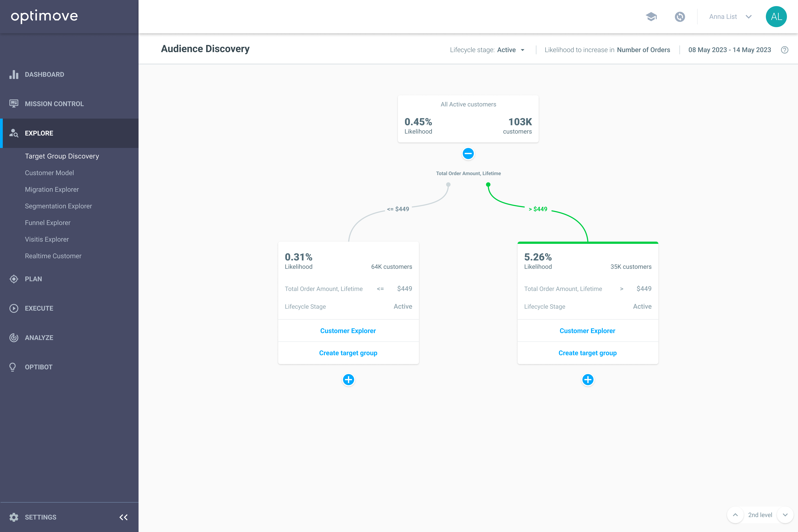Open Visitis Explorer

47,239
